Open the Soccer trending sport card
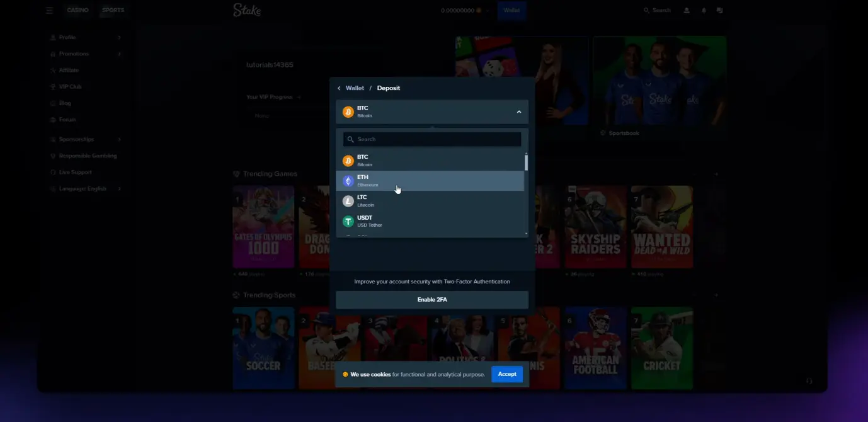 coord(263,348)
